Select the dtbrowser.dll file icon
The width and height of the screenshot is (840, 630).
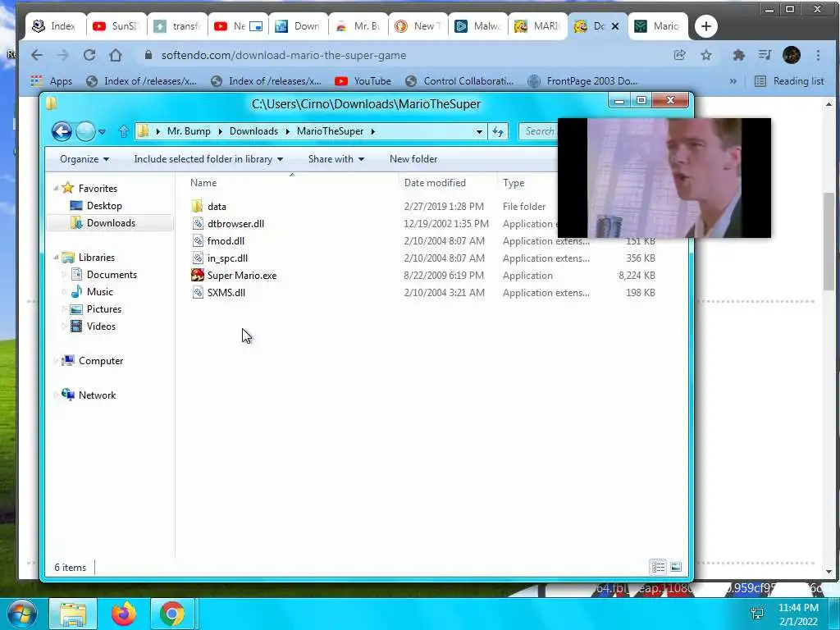(x=198, y=223)
